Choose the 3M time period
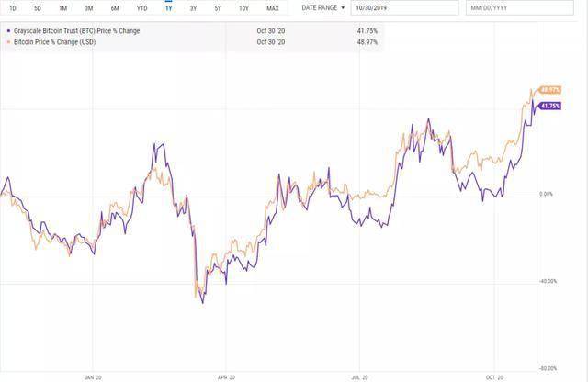The image size is (588, 382). 88,8
